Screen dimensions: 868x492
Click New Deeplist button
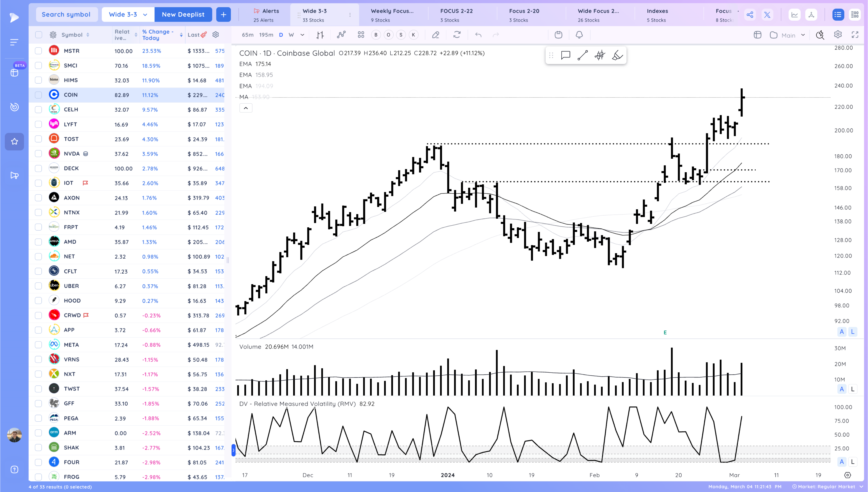pos(183,15)
